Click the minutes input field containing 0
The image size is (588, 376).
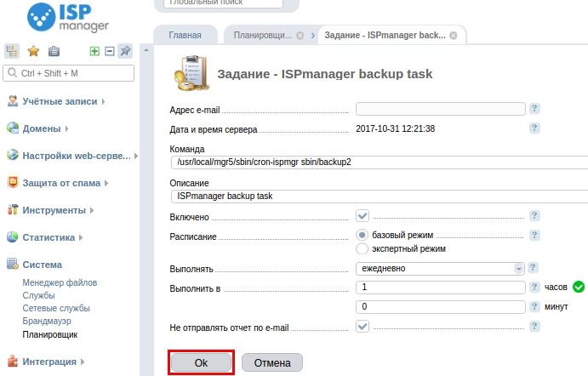pos(440,306)
